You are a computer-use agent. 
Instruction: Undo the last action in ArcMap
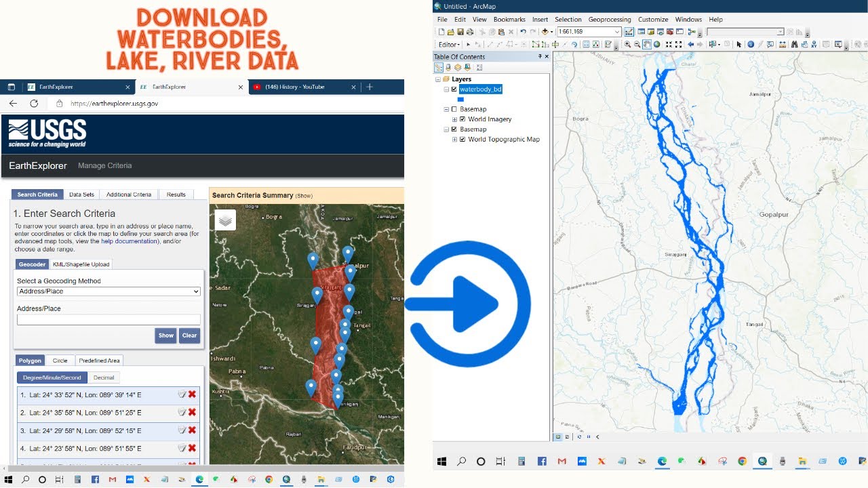(x=524, y=32)
